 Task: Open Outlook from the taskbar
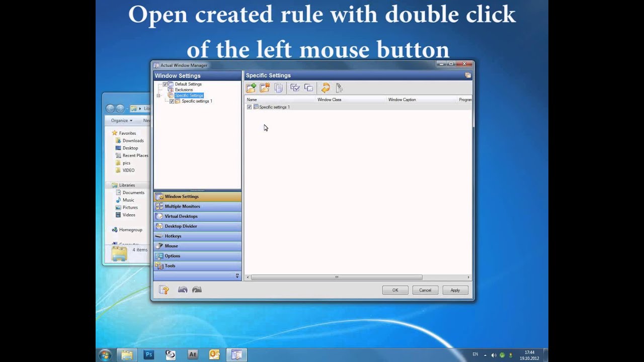pos(215,354)
